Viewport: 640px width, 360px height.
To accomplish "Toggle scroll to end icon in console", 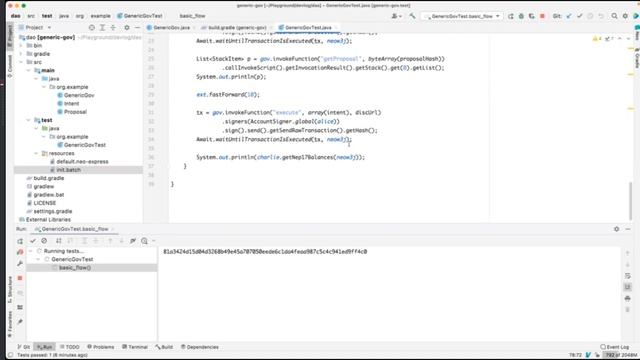I will (628, 287).
